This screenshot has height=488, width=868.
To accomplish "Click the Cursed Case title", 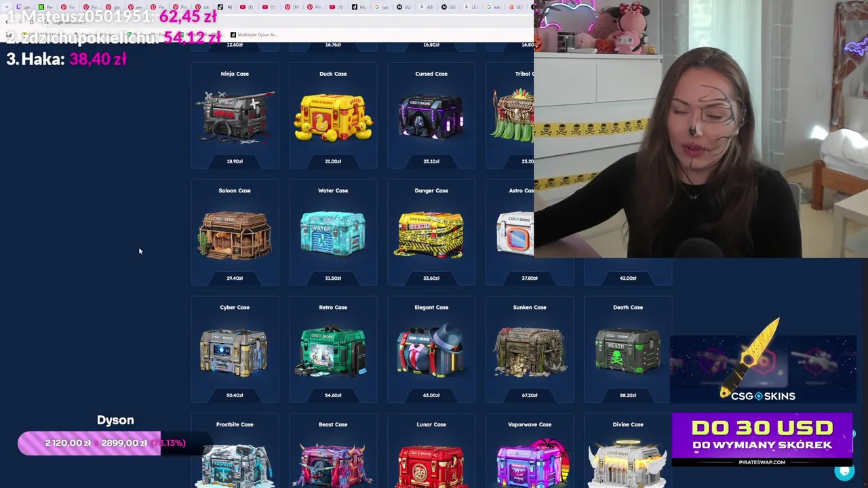I will [431, 74].
